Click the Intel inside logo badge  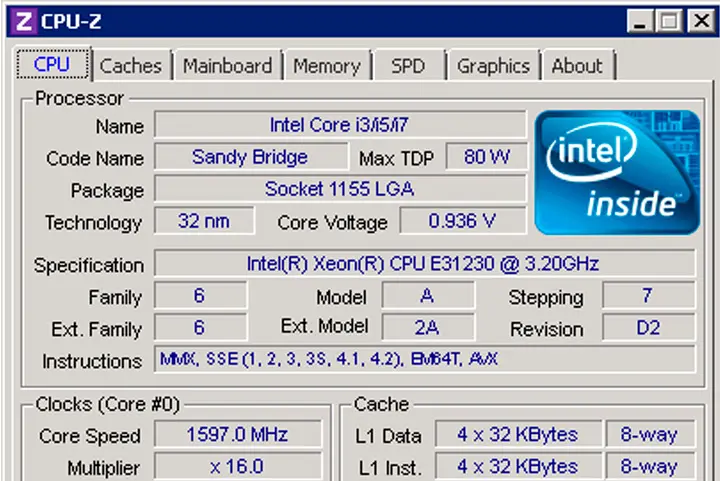point(617,173)
